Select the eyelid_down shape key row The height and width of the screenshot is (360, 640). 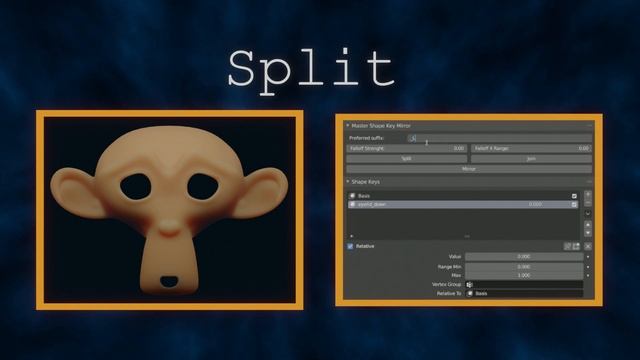click(x=463, y=204)
